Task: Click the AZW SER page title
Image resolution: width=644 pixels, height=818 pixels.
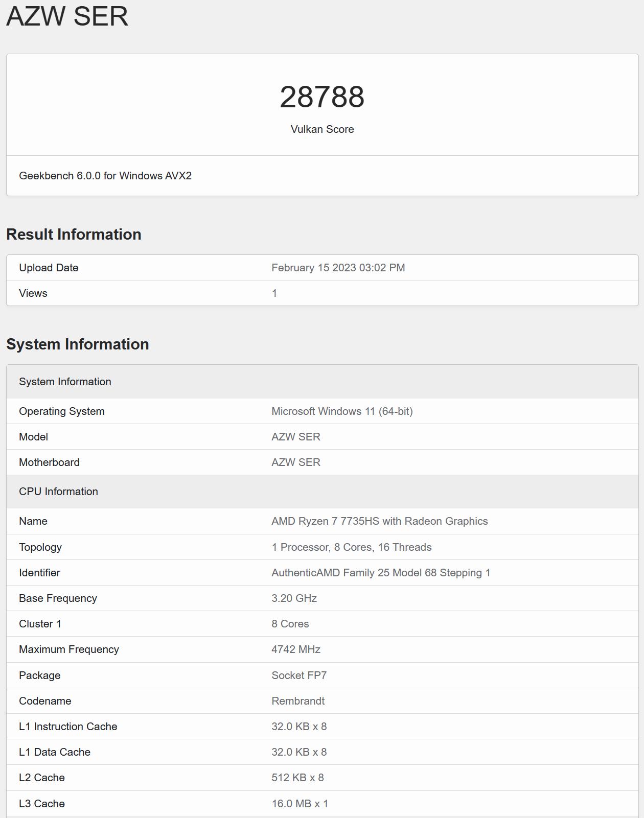Action: (67, 16)
